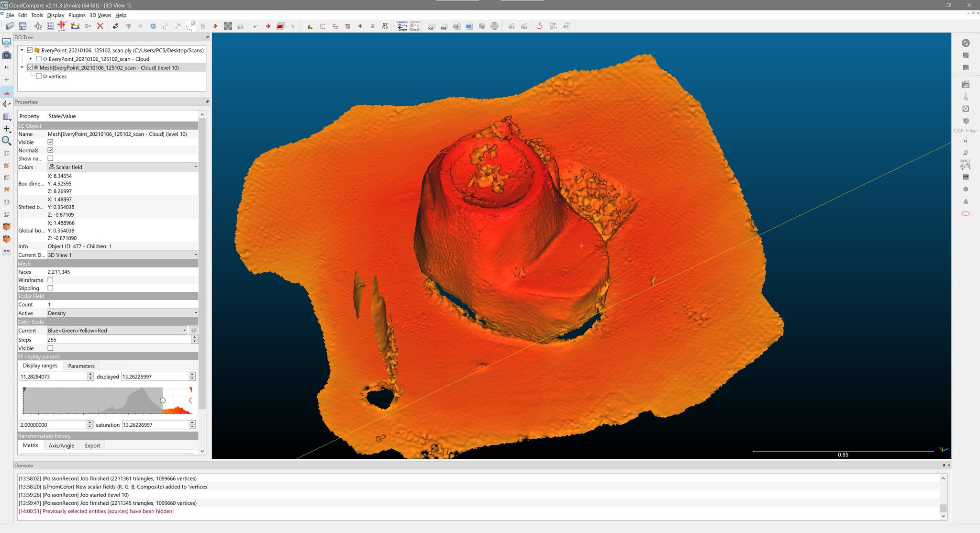This screenshot has height=533, width=980.
Task: Click the Save icon in toolbar
Action: point(22,26)
